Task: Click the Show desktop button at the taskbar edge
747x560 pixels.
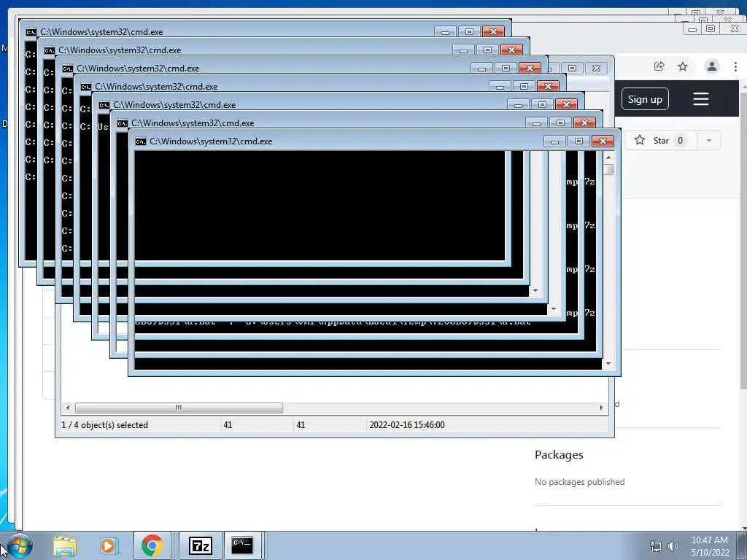Action: [742, 545]
